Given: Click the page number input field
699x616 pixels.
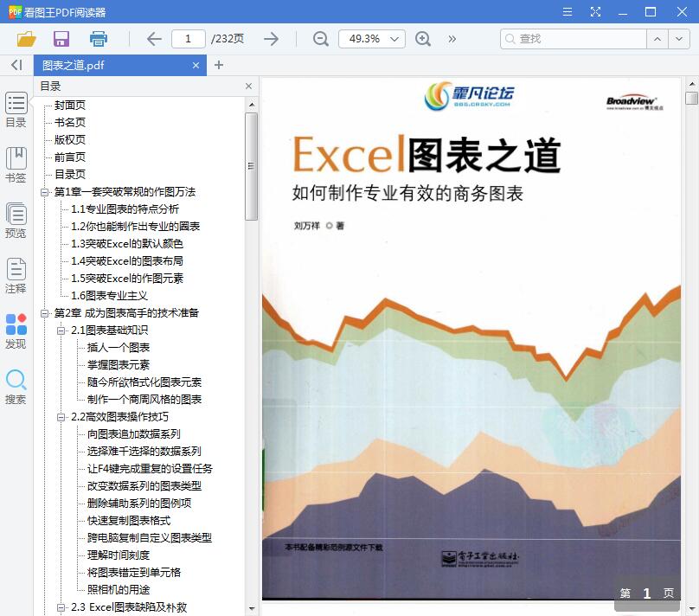Looking at the screenshot, I should pos(188,39).
